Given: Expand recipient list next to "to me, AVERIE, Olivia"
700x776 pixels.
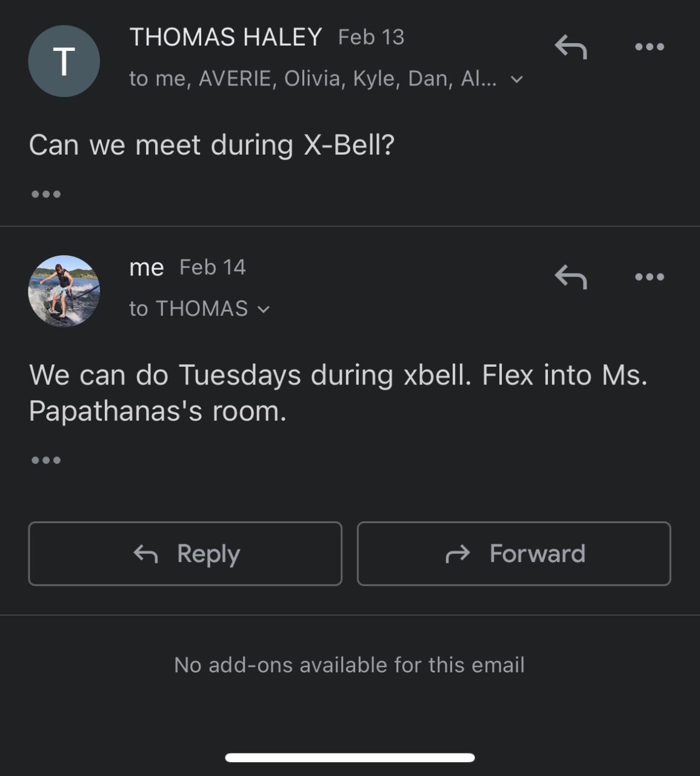Looking at the screenshot, I should tap(517, 79).
